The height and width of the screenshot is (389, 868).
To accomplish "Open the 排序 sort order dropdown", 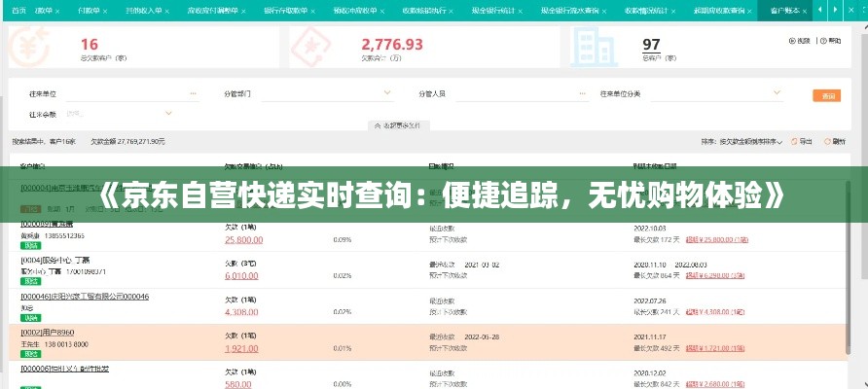I will click(742, 142).
